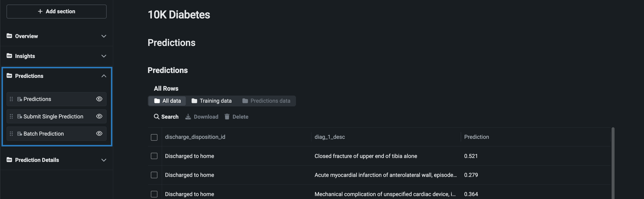Image resolution: width=644 pixels, height=199 pixels.
Task: Expand the Overview section
Action: 104,36
